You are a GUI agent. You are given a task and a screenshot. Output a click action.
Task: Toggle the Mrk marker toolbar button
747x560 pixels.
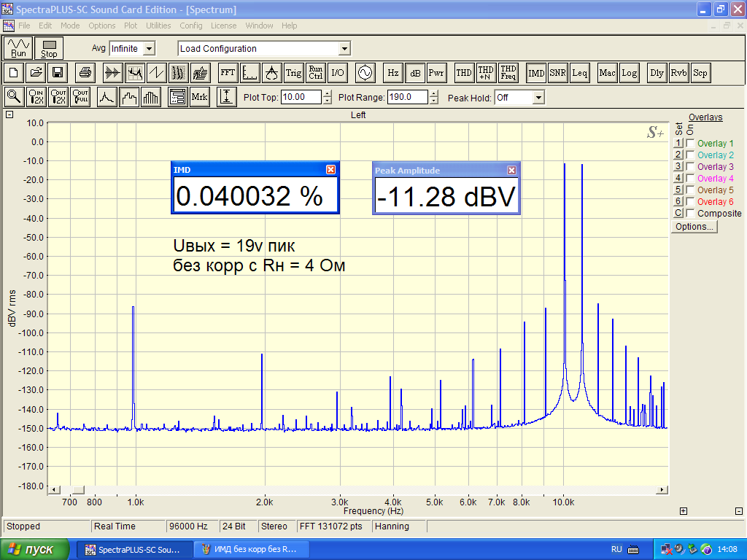(199, 97)
